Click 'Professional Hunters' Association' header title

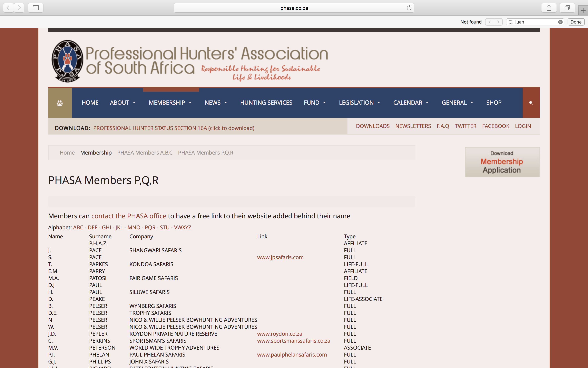207,53
